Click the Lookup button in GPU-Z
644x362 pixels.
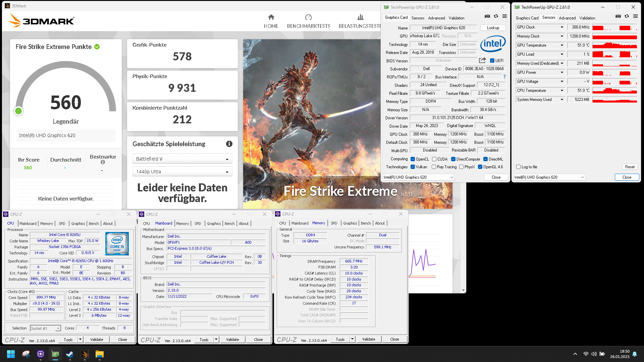(493, 28)
